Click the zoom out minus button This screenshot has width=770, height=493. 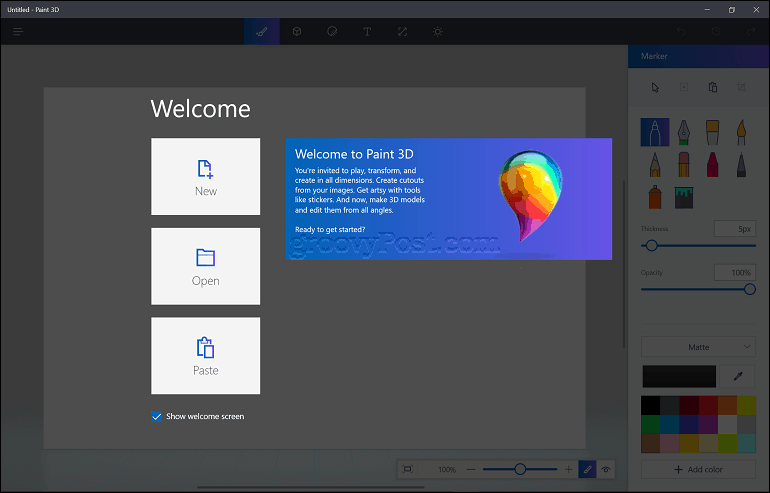click(x=471, y=469)
